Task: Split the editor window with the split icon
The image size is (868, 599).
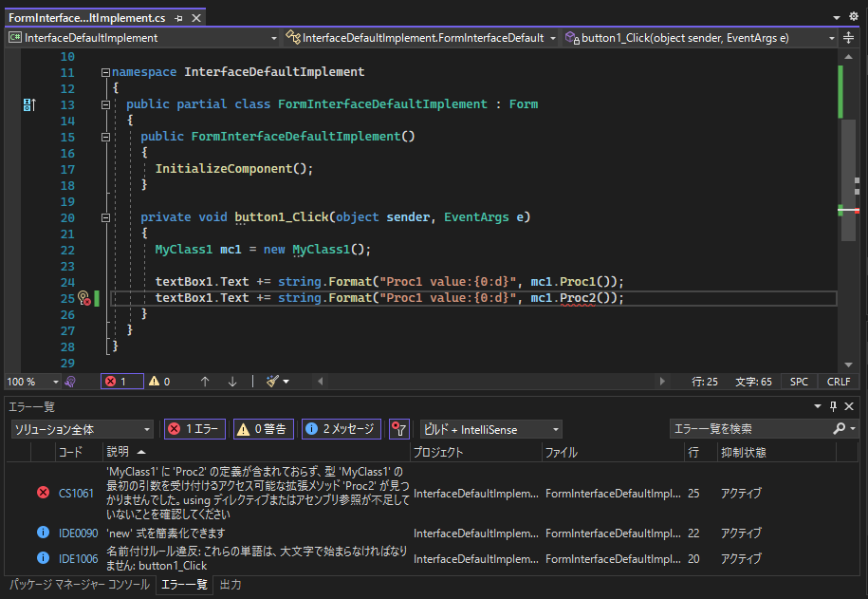Action: (x=849, y=38)
